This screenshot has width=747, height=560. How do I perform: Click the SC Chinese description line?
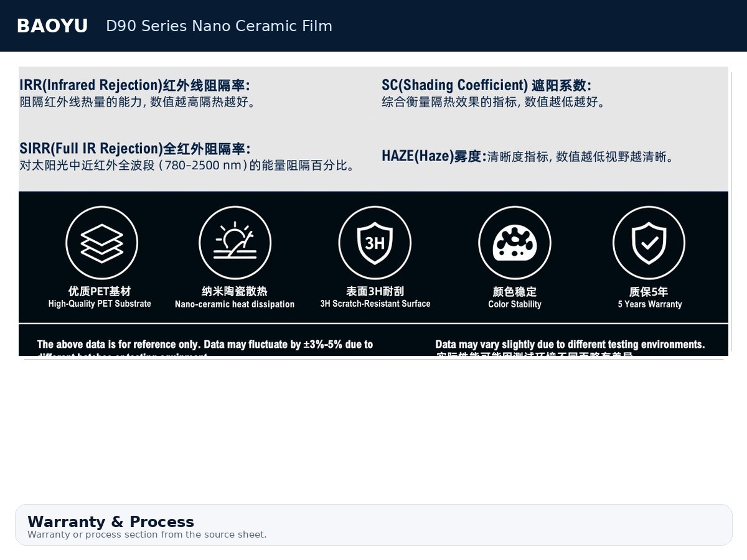(x=495, y=101)
